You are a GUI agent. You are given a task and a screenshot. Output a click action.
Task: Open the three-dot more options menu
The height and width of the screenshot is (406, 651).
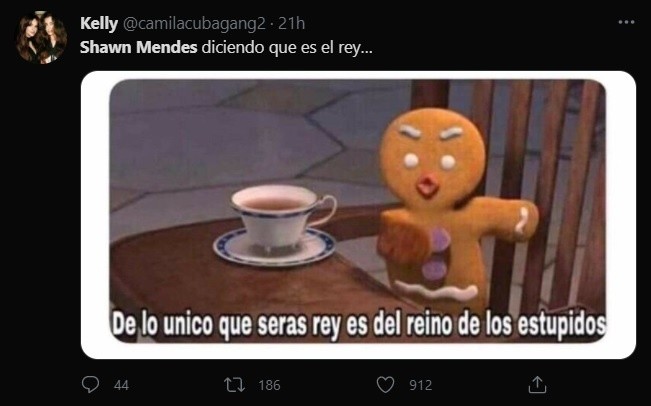tap(626, 22)
